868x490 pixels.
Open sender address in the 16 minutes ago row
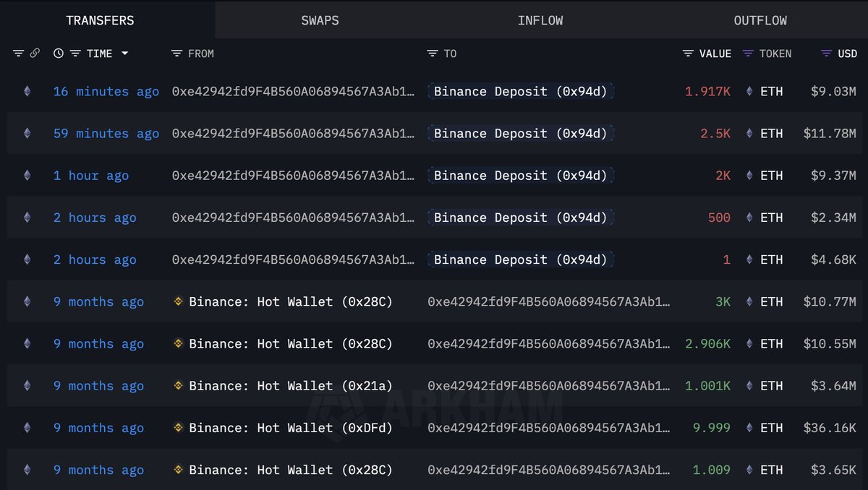(x=294, y=91)
